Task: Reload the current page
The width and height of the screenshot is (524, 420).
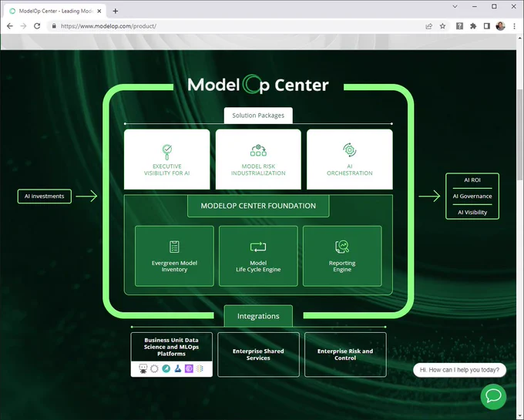Action: (x=37, y=26)
